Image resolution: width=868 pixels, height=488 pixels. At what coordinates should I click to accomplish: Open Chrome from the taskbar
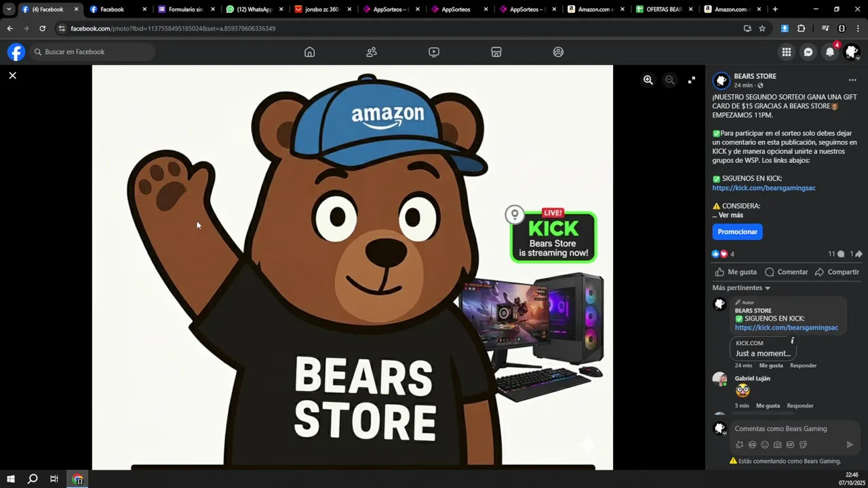(x=78, y=479)
